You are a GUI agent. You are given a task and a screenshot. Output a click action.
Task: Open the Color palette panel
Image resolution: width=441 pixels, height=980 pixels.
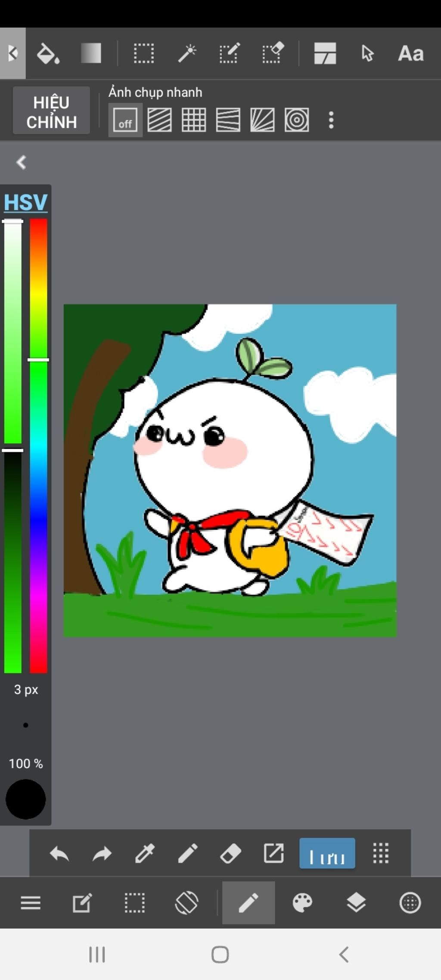tap(302, 902)
